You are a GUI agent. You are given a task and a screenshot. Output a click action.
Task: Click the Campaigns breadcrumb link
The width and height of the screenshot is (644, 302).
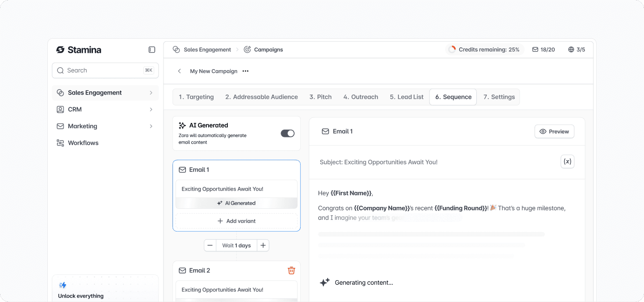pyautogui.click(x=268, y=50)
